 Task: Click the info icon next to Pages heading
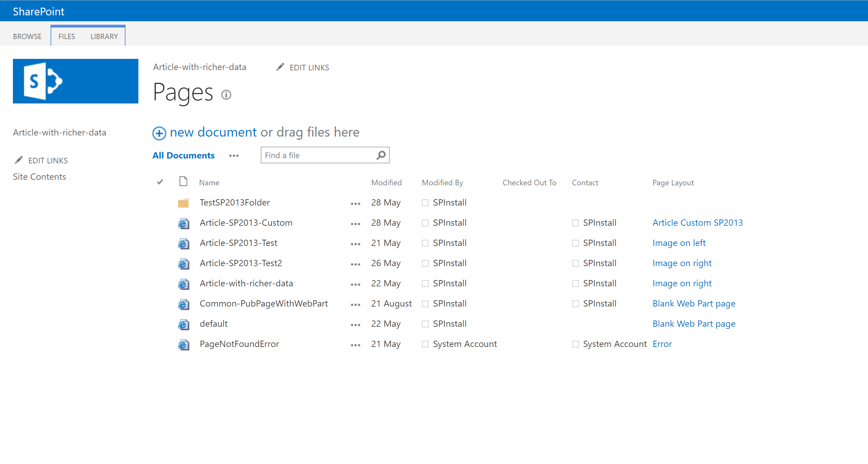226,95
